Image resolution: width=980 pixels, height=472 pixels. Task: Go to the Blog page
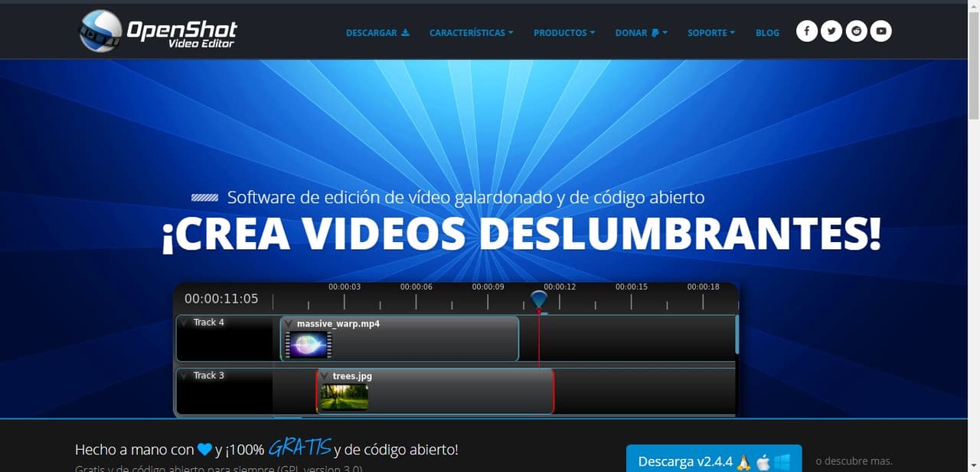[767, 33]
